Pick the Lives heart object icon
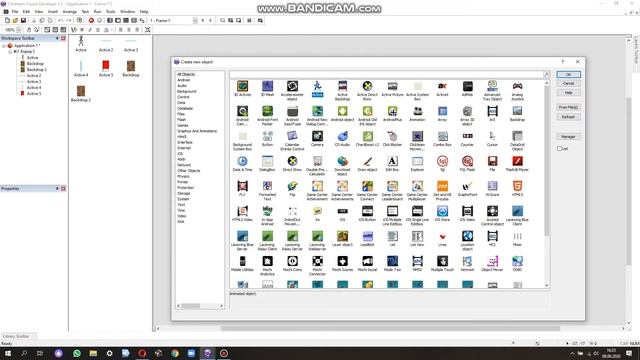Image resolution: width=640 pixels, height=360 pixels. pyautogui.click(x=442, y=236)
